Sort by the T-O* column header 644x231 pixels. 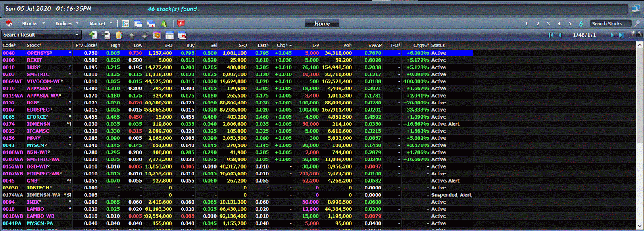pos(392,45)
